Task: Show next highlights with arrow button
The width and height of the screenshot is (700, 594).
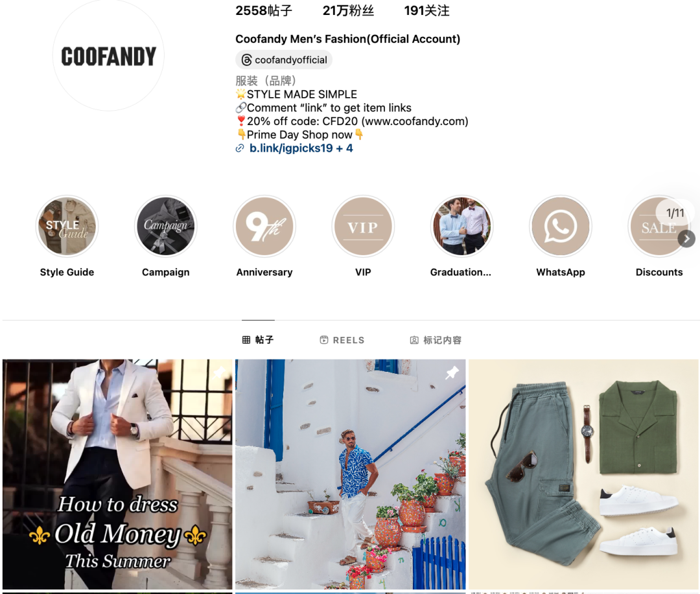Action: pyautogui.click(x=686, y=239)
